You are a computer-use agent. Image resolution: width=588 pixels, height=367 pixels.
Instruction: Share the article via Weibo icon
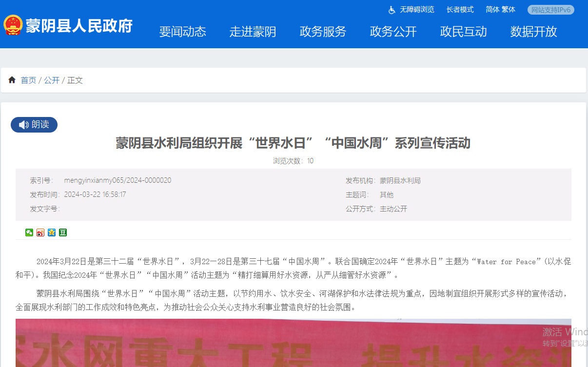click(40, 232)
